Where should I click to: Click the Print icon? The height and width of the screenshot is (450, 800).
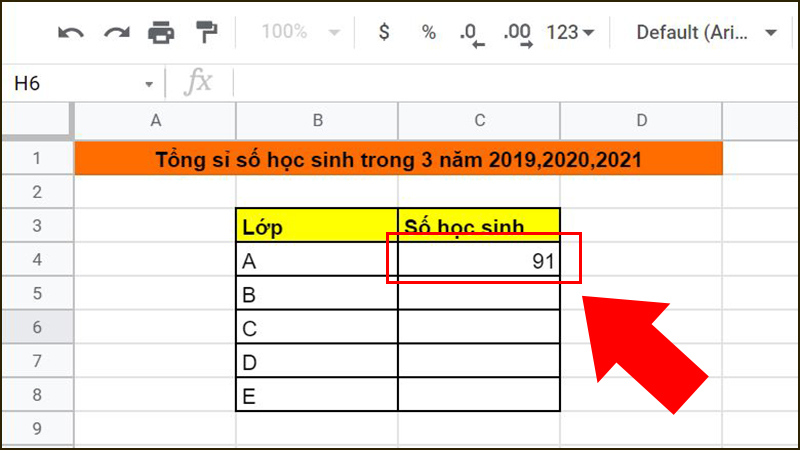click(161, 33)
